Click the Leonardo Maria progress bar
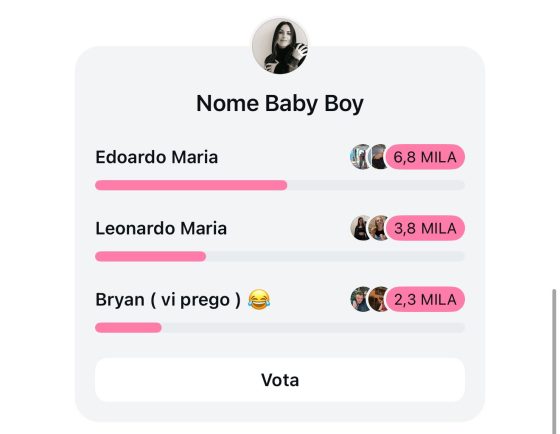 pos(280,256)
